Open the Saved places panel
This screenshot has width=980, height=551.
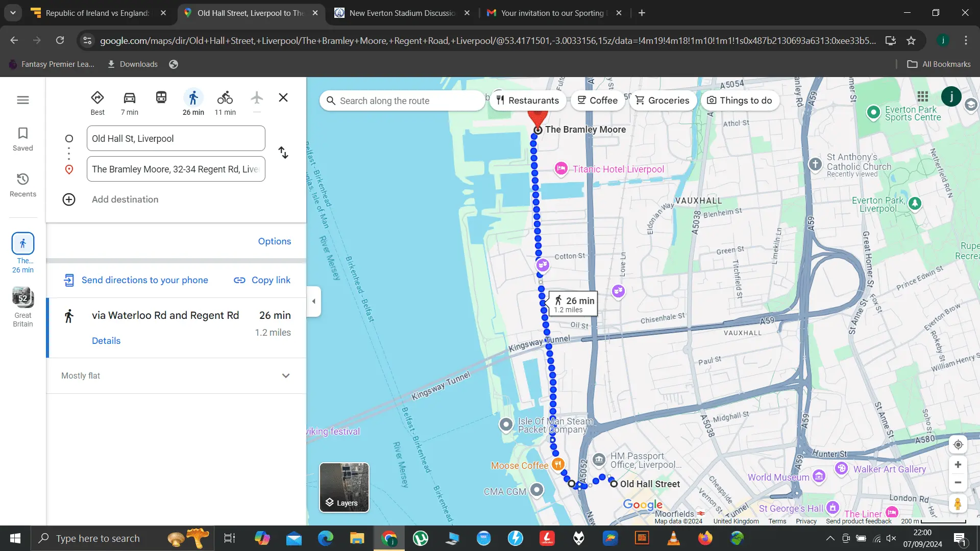[x=23, y=139]
